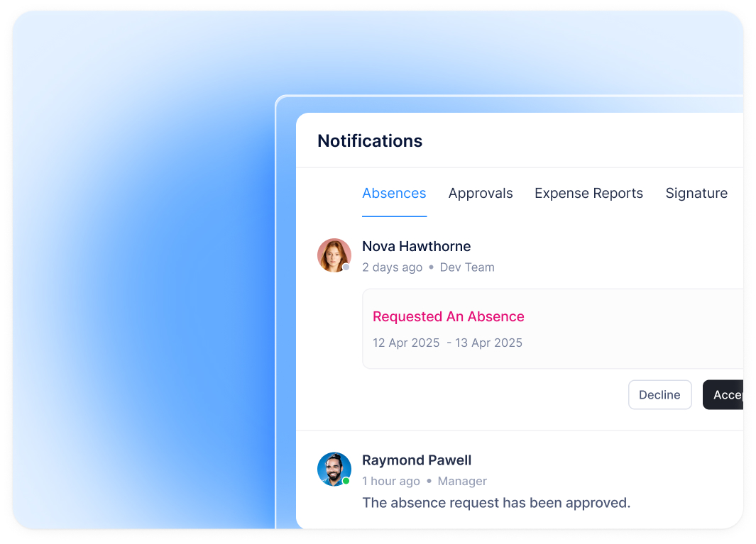Screen dimensions: 756x544
Task: Decline Nova Hawthorne's absence request
Action: click(659, 395)
